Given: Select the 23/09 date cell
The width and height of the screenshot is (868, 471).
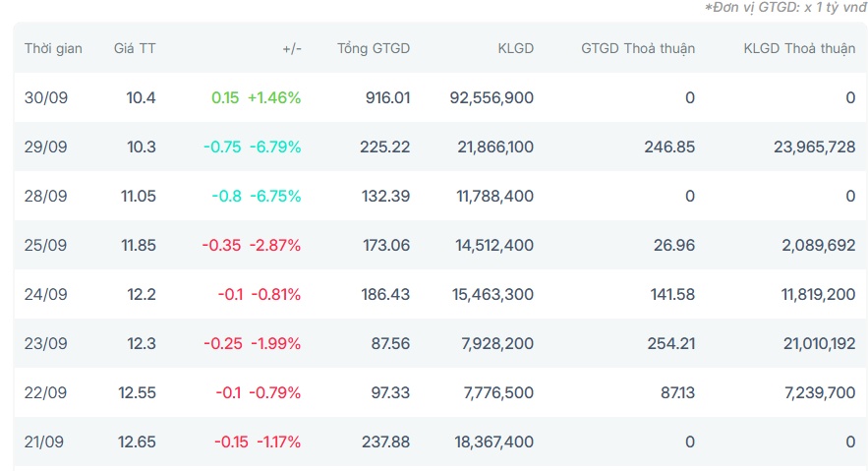Looking at the screenshot, I should point(46,344).
